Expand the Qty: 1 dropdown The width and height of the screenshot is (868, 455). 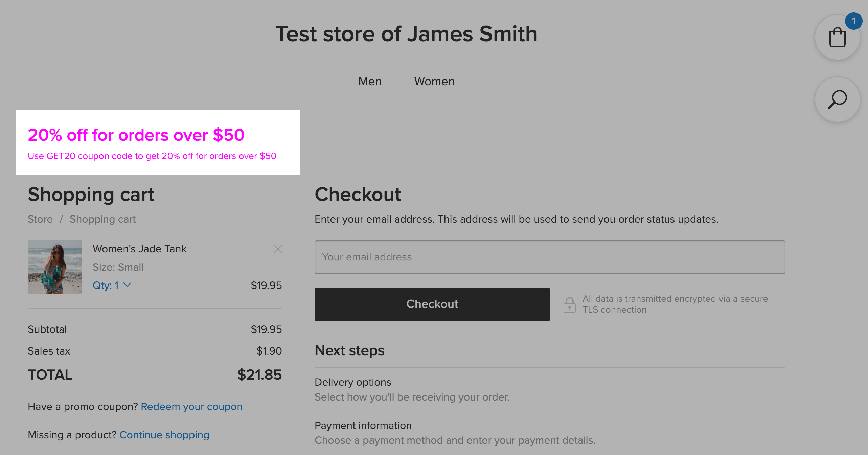(x=112, y=285)
